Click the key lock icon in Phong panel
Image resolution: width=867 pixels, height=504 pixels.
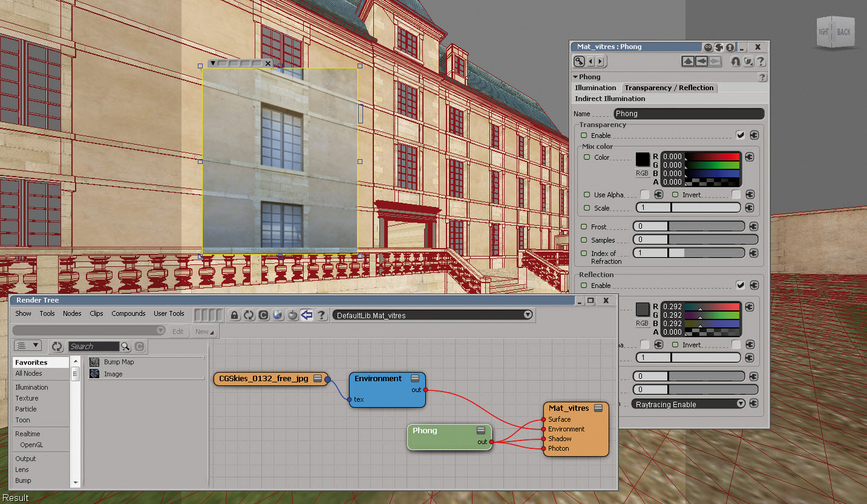pos(580,61)
